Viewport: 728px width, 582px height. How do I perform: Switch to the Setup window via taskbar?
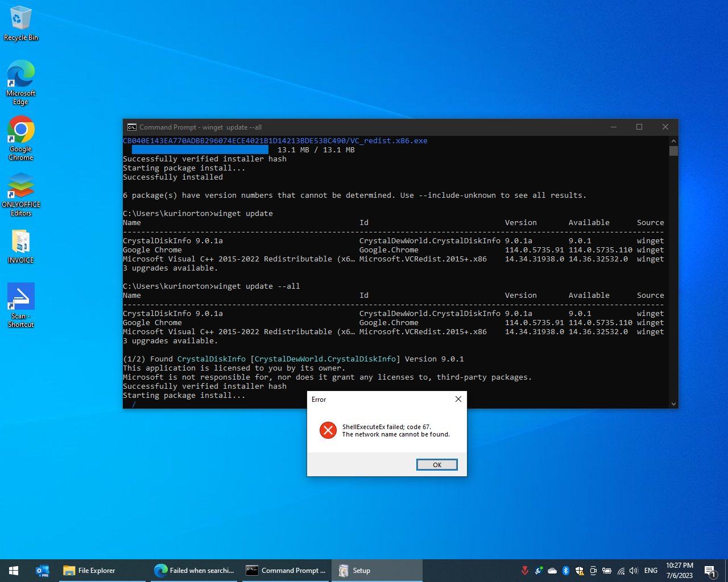click(377, 571)
